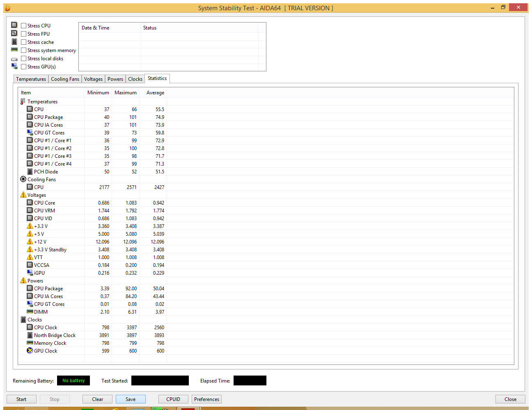Click the PCH Diode chip icon
The width and height of the screenshot is (532, 410).
30,171
